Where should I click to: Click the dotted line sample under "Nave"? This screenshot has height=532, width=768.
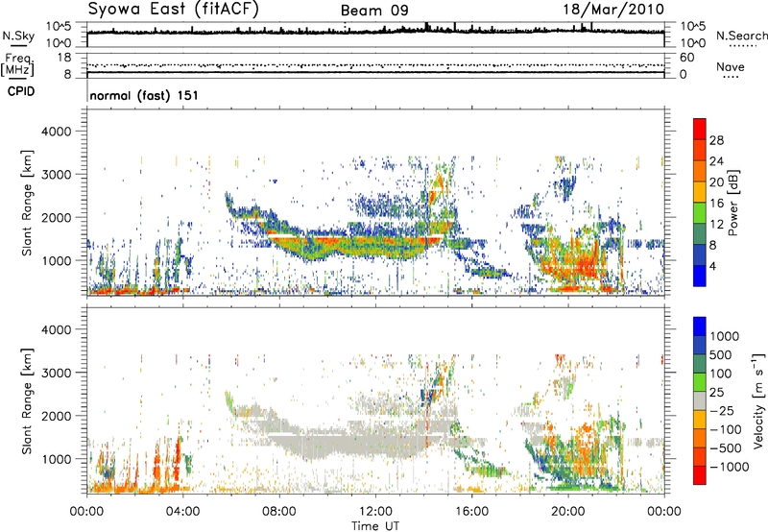click(732, 77)
